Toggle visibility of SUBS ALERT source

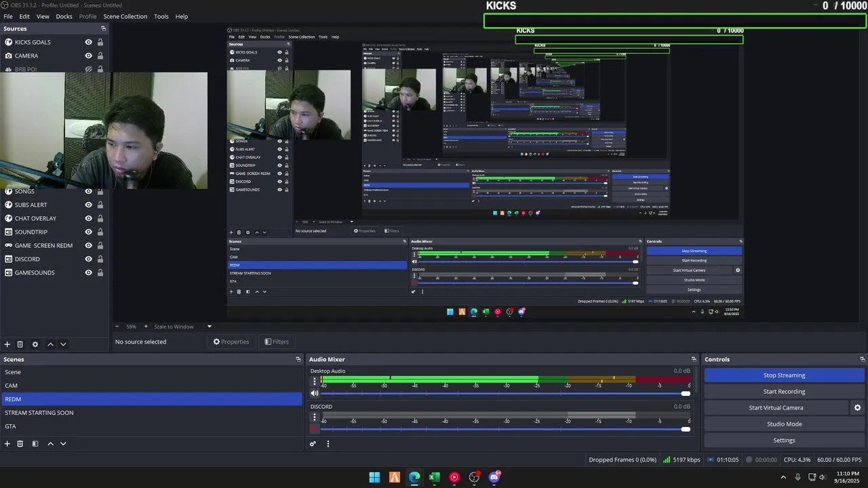(88, 205)
